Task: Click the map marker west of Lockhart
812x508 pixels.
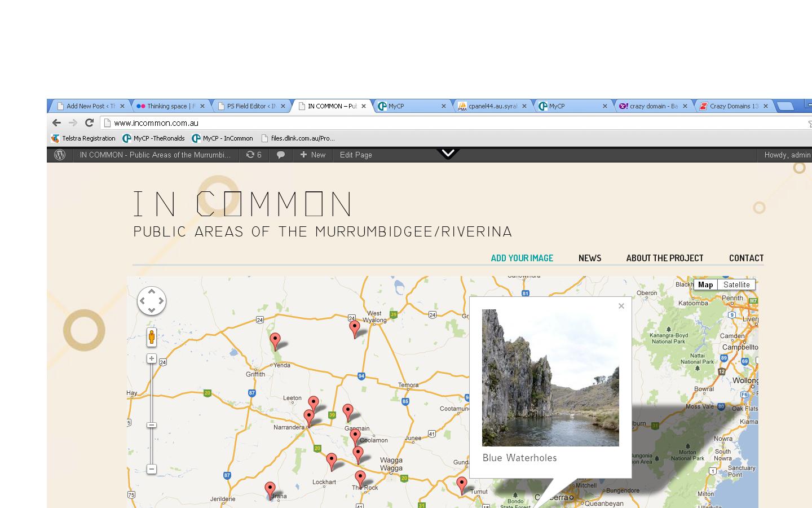Action: pyautogui.click(x=332, y=462)
